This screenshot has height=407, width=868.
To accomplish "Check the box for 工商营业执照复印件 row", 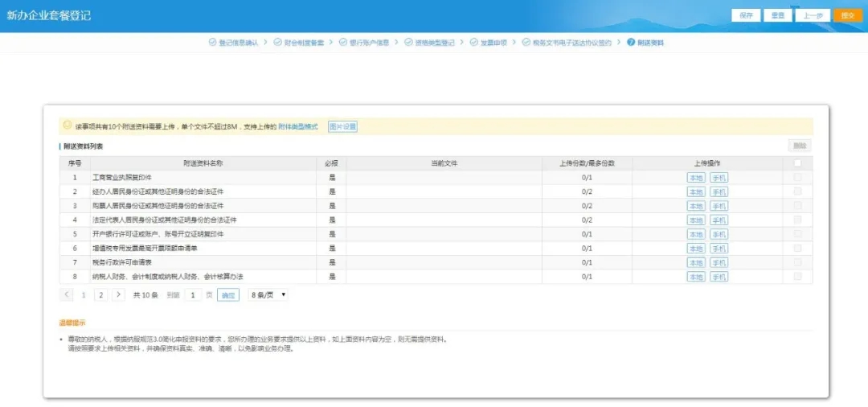I will coord(797,177).
